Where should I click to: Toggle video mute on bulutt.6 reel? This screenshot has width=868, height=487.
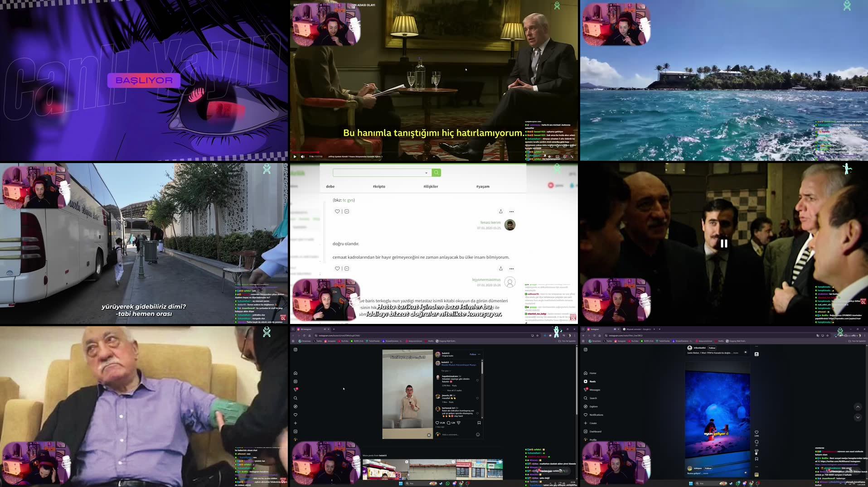(x=429, y=435)
